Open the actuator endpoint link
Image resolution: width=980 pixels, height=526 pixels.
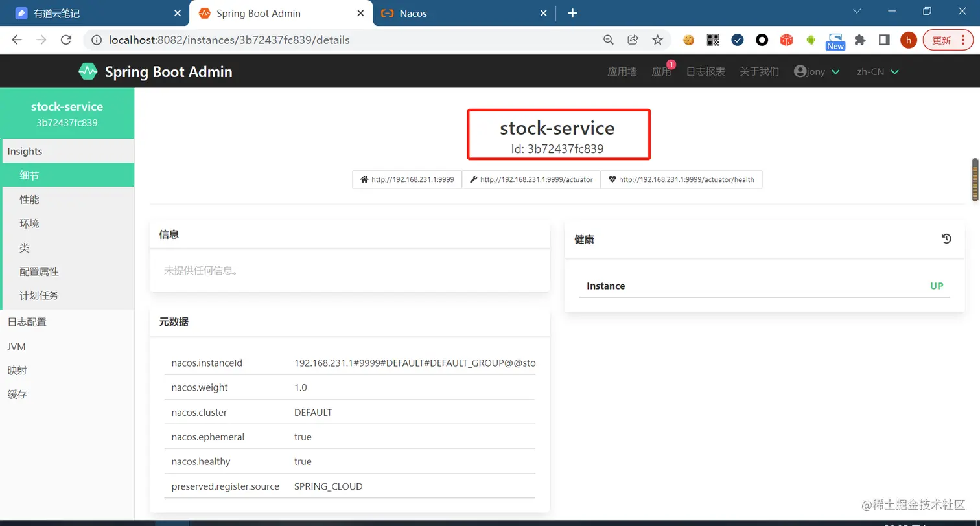coord(531,179)
